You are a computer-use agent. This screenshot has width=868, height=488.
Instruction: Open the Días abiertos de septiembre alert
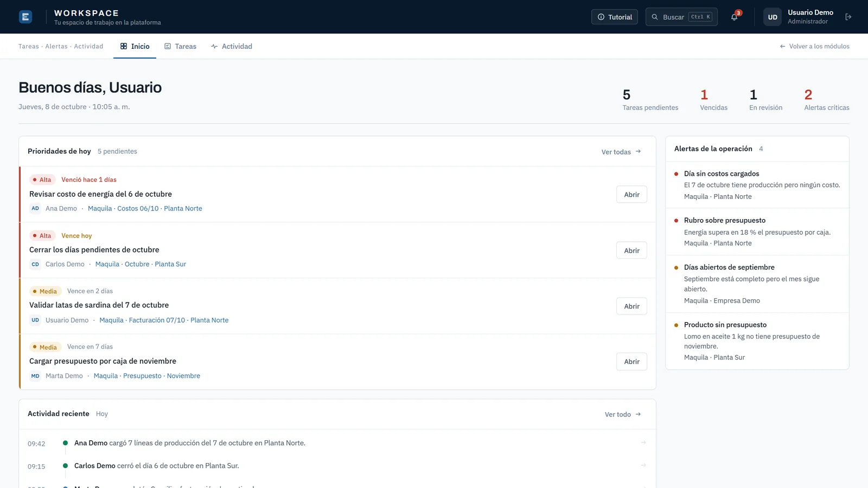[757, 284]
